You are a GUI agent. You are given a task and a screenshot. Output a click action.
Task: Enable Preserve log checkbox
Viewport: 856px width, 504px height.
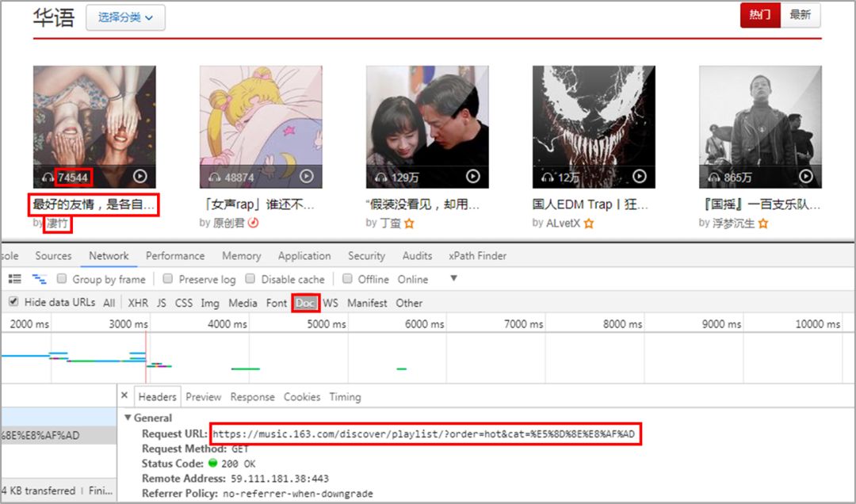(x=168, y=278)
